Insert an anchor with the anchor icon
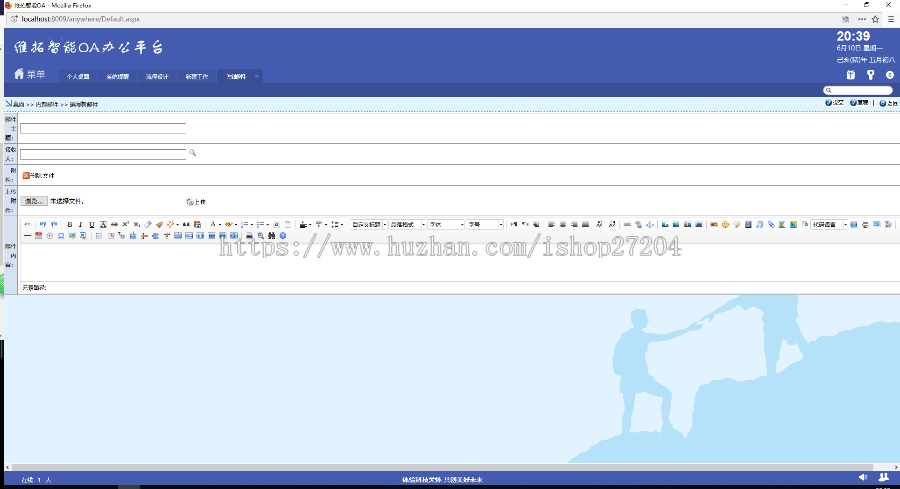The height and width of the screenshot is (489, 900). [650, 224]
